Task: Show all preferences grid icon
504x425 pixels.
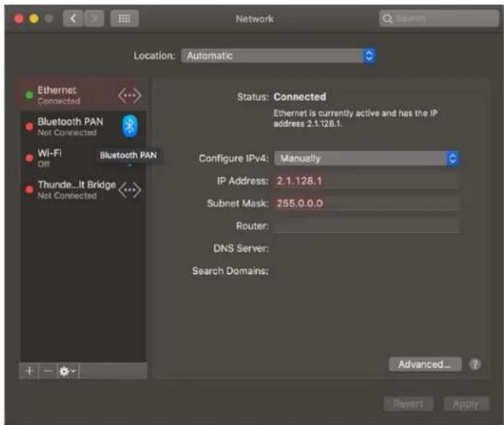Action: point(124,19)
